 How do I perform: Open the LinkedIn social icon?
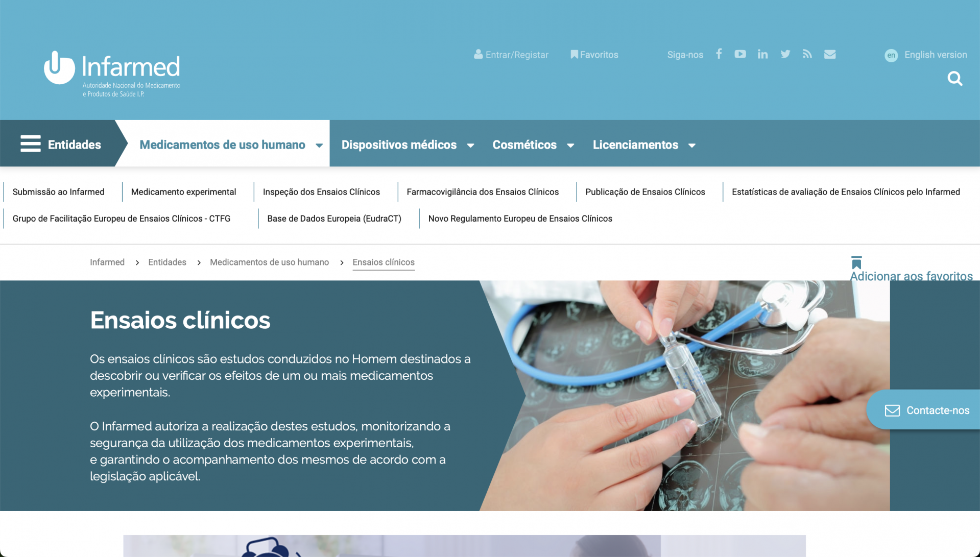(762, 54)
